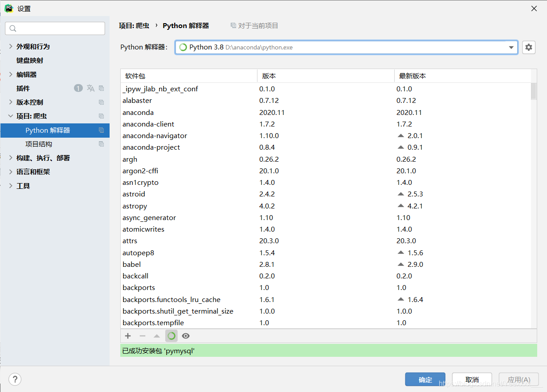Open 键盘映射 settings page
Image resolution: width=547 pixels, height=392 pixels.
tap(30, 60)
